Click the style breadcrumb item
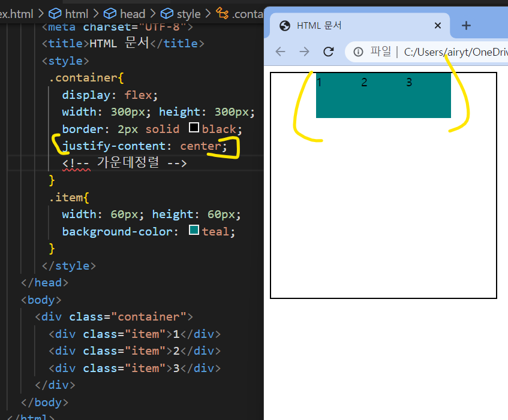 (188, 14)
